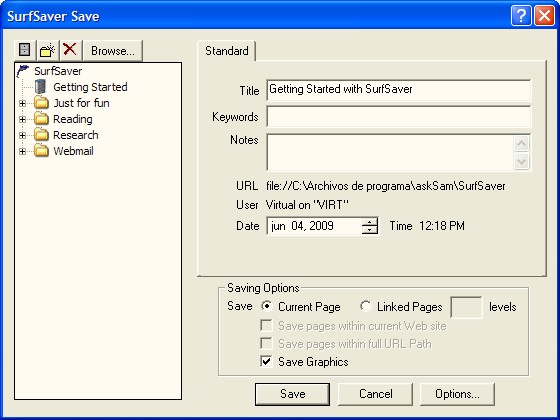560x420 pixels.
Task: Click the expand/collapse tree toolbar icon
Action: click(25, 50)
